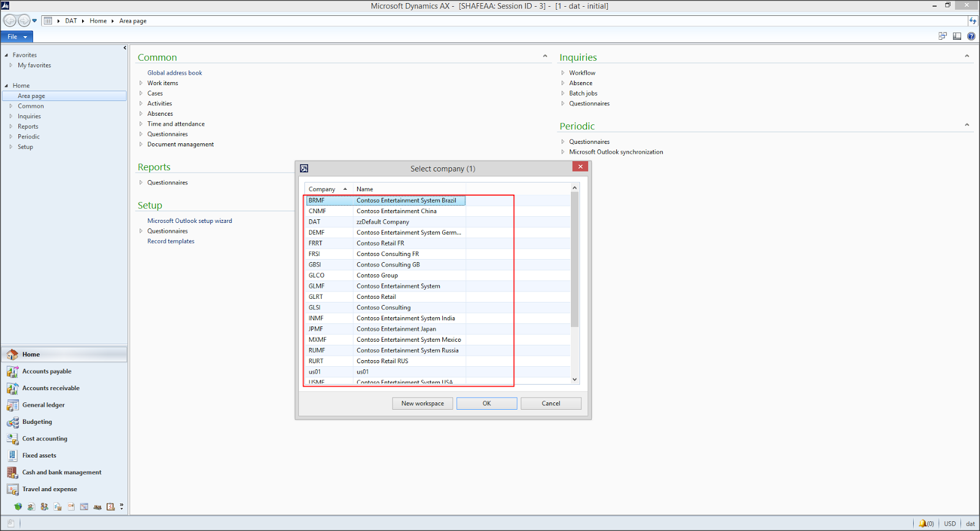Click USD currency in status bar
980x531 pixels.
click(949, 524)
